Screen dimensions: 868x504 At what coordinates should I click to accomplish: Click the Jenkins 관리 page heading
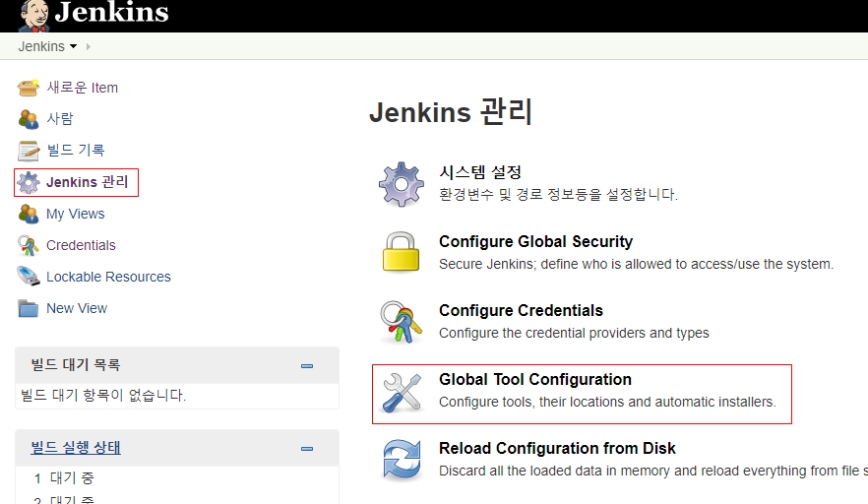point(451,112)
